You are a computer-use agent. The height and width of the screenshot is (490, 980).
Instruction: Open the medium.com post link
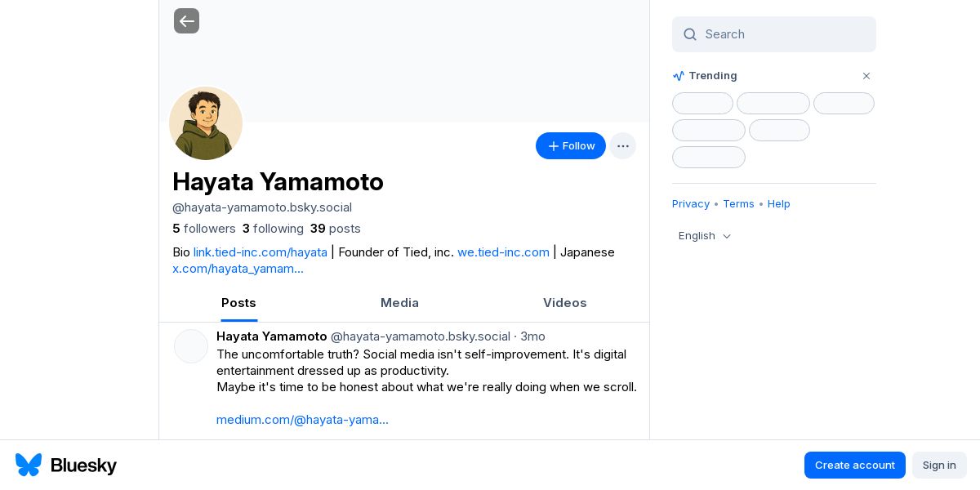pos(302,420)
